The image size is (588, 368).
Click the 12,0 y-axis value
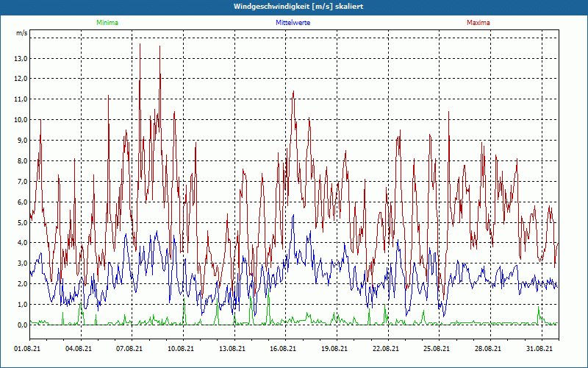(x=21, y=79)
